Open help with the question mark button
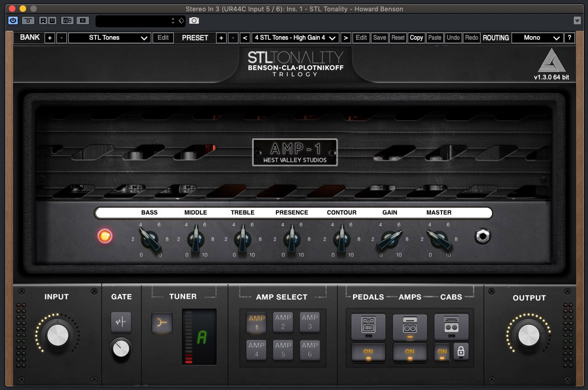The width and height of the screenshot is (588, 390). [569, 38]
